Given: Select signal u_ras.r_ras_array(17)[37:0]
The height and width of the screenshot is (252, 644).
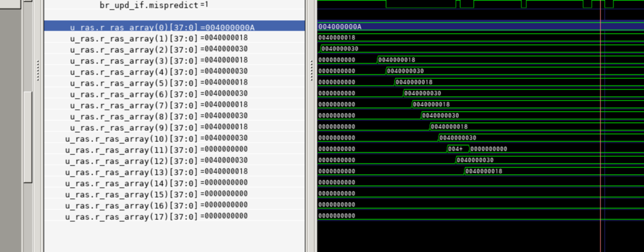Looking at the screenshot, I should 174,216.
